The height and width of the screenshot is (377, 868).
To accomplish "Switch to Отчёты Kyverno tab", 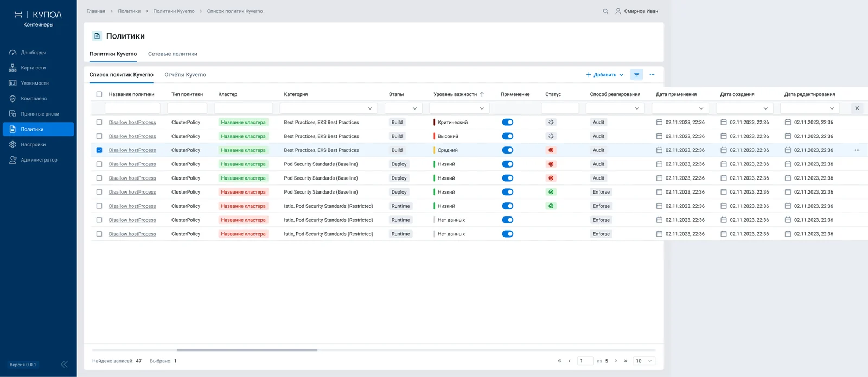I will [x=186, y=75].
